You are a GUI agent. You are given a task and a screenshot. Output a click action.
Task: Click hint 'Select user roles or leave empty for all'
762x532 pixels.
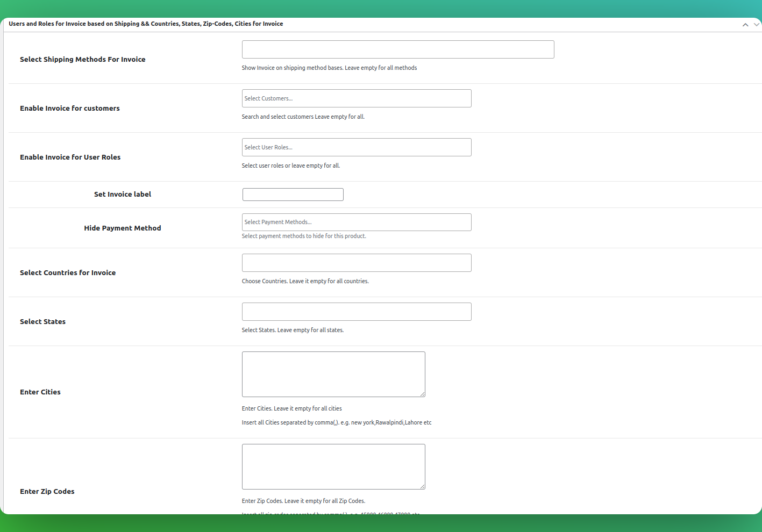(291, 166)
